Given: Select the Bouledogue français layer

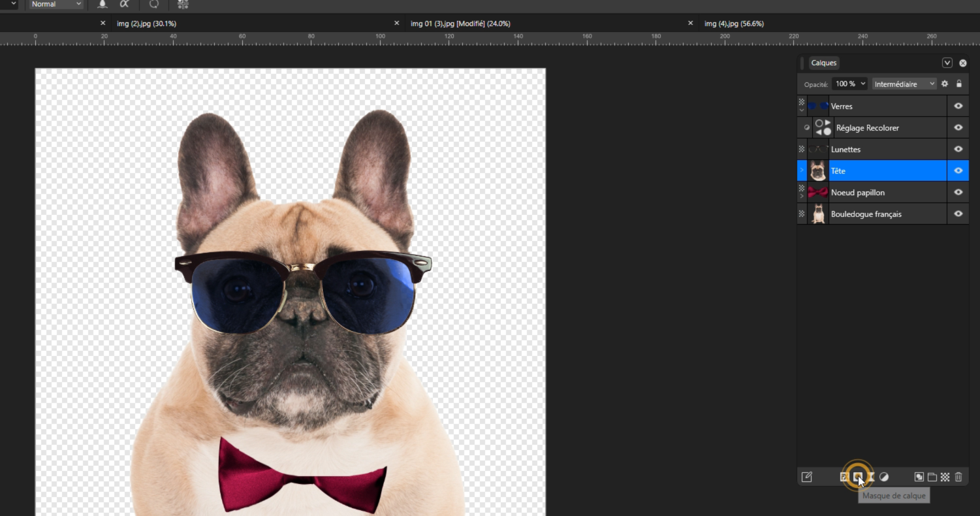Looking at the screenshot, I should point(866,214).
